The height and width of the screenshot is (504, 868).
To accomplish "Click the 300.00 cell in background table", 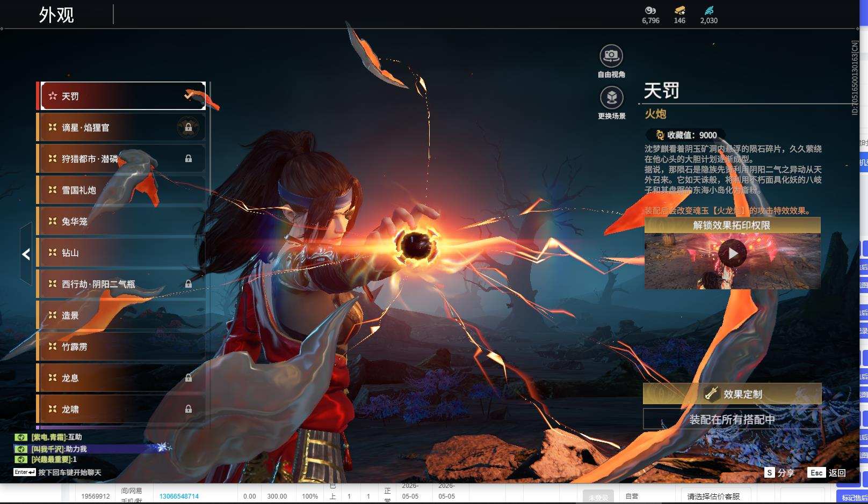I will 277,496.
